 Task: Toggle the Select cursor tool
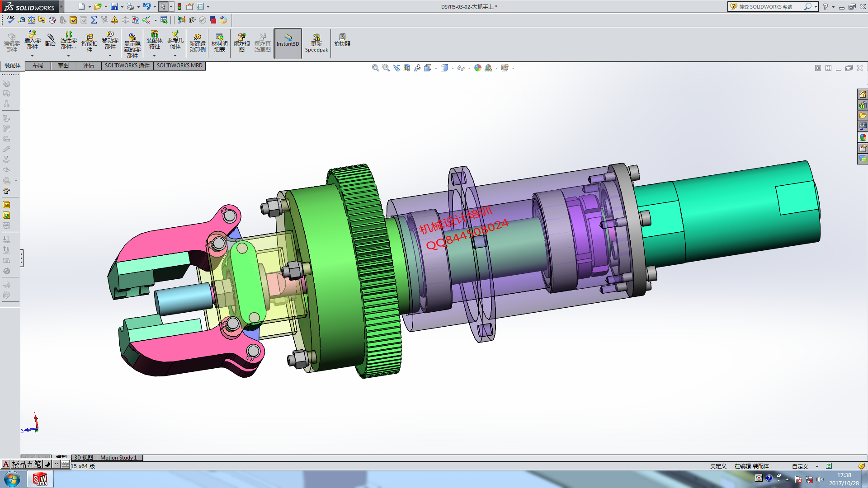(163, 6)
